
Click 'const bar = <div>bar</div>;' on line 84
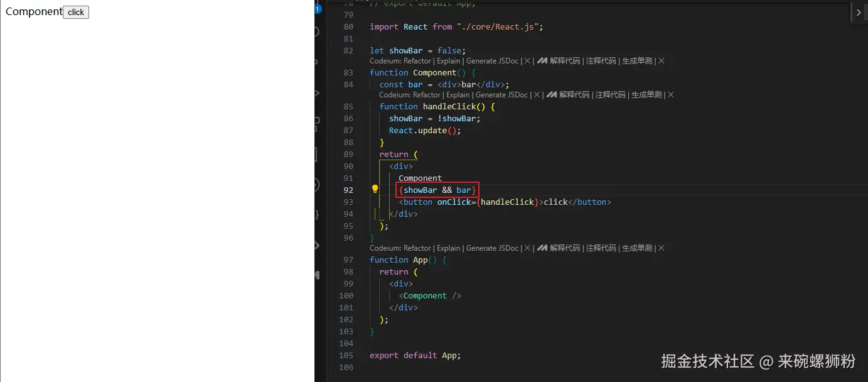tap(444, 84)
